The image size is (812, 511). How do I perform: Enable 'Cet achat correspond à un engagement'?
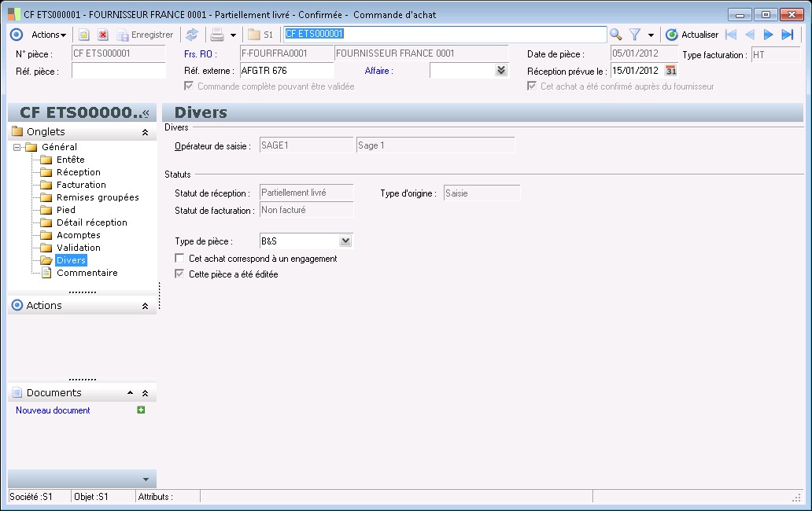[x=179, y=259]
